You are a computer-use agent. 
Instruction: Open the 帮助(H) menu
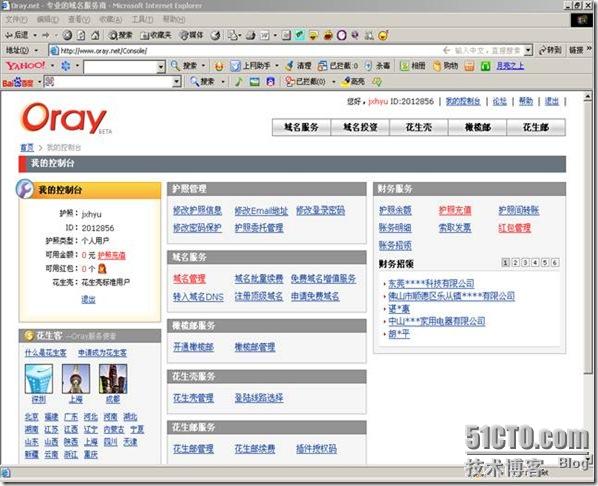[x=174, y=19]
